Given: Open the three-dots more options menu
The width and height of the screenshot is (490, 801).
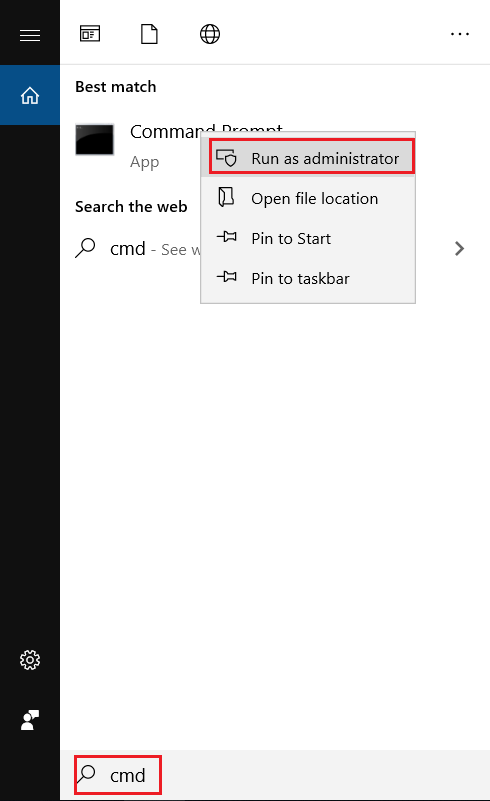Looking at the screenshot, I should click(x=460, y=34).
